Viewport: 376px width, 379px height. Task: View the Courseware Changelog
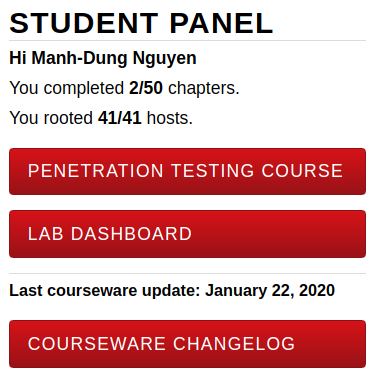187,344
